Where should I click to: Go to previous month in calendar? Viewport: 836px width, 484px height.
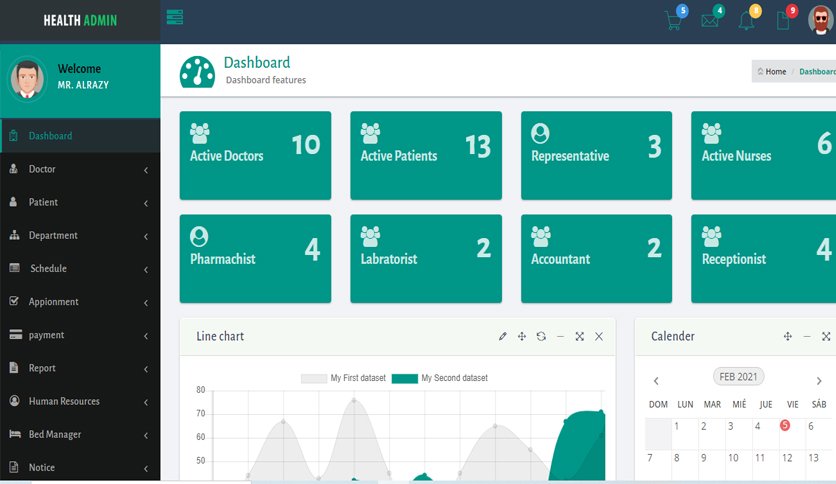tap(656, 381)
